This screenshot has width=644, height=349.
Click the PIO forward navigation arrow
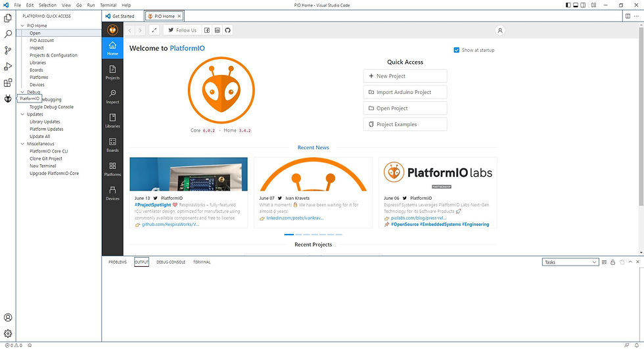point(140,30)
